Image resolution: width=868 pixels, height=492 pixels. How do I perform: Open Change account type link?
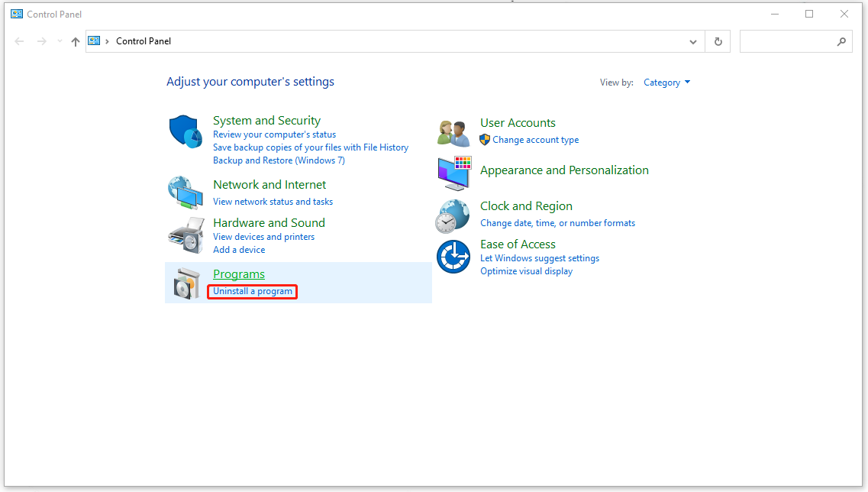click(535, 140)
